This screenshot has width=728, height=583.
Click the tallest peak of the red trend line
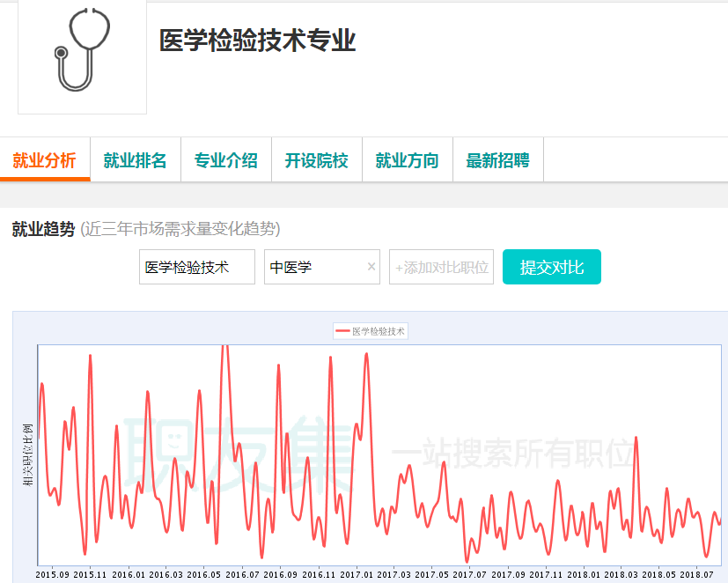tap(226, 345)
